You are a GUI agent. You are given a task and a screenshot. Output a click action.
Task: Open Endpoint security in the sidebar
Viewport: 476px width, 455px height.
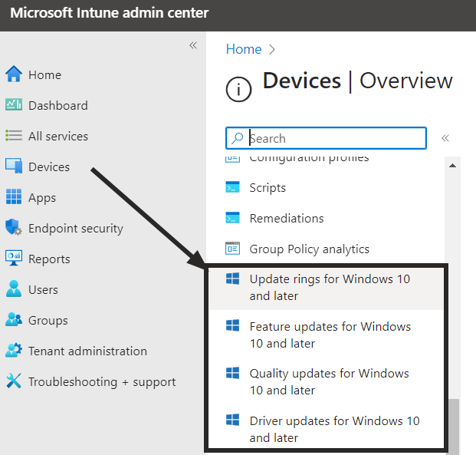pos(76,229)
